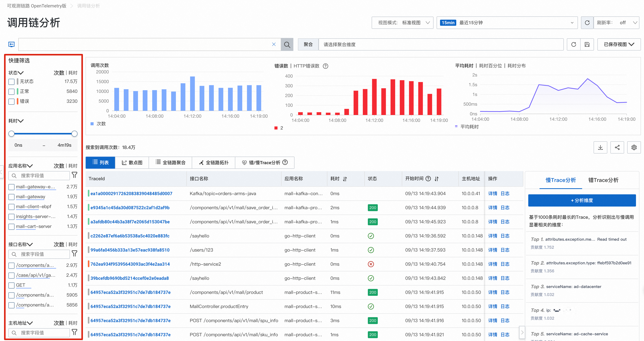Save the current view with the disk icon
This screenshot has height=341, width=644.
click(x=587, y=44)
